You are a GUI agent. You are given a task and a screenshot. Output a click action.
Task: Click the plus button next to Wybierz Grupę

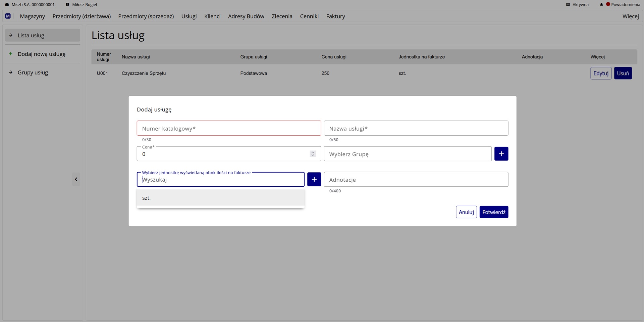pyautogui.click(x=501, y=154)
